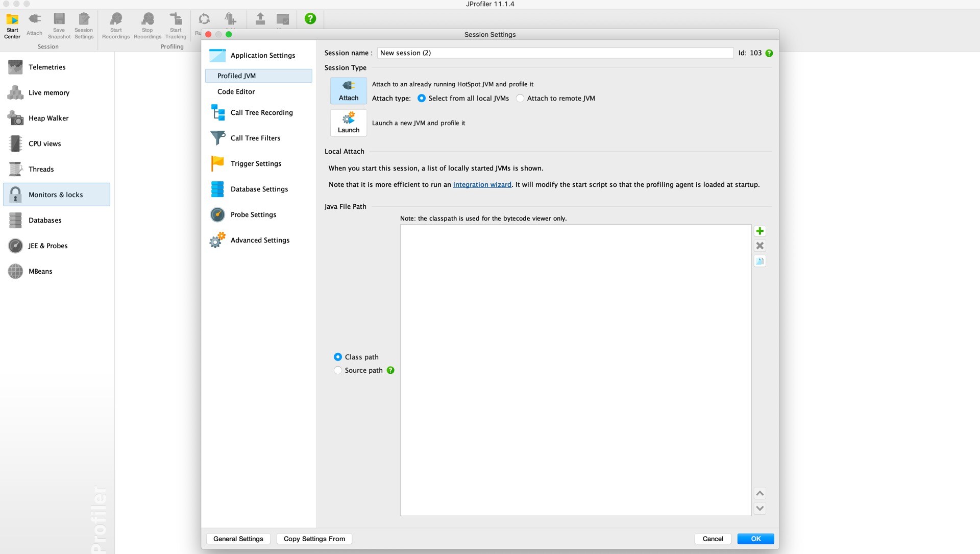The height and width of the screenshot is (554, 980).
Task: Open Application Settings category
Action: [259, 55]
